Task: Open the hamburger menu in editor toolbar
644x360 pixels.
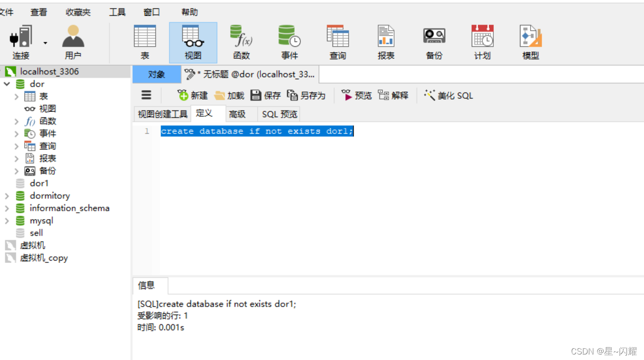Action: (x=146, y=95)
